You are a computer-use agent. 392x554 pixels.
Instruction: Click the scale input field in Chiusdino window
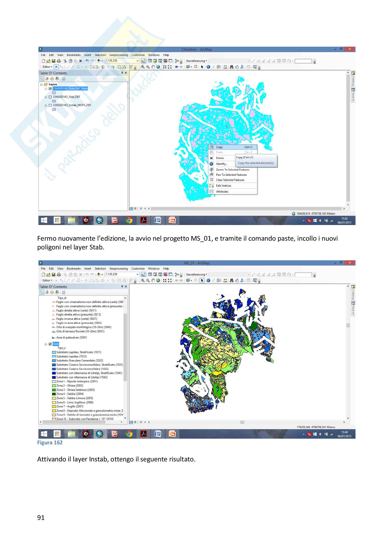pos(120,61)
